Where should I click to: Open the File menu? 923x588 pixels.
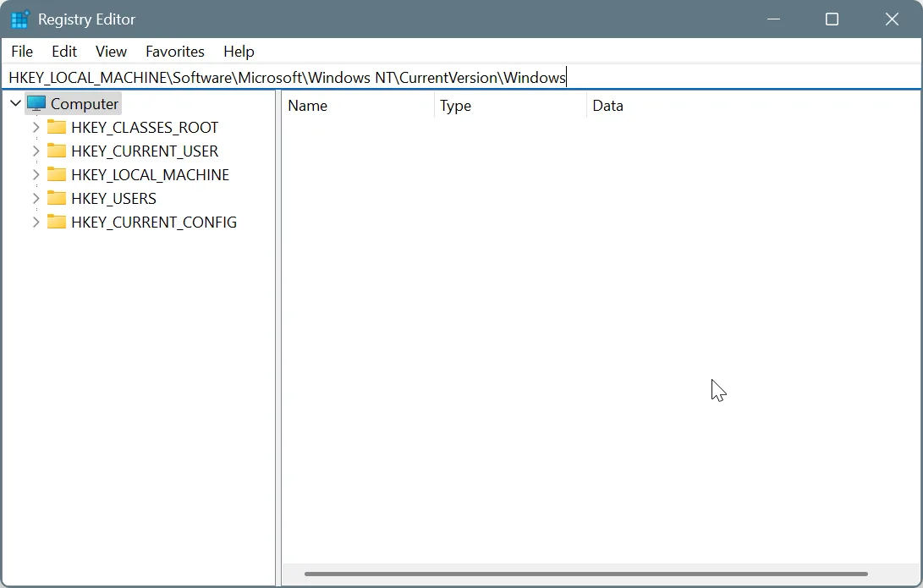[21, 52]
